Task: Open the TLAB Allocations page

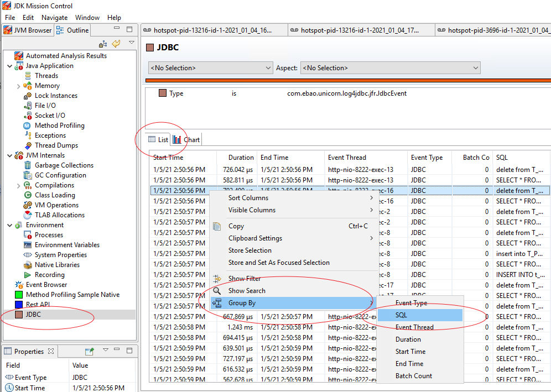Action: coord(59,215)
